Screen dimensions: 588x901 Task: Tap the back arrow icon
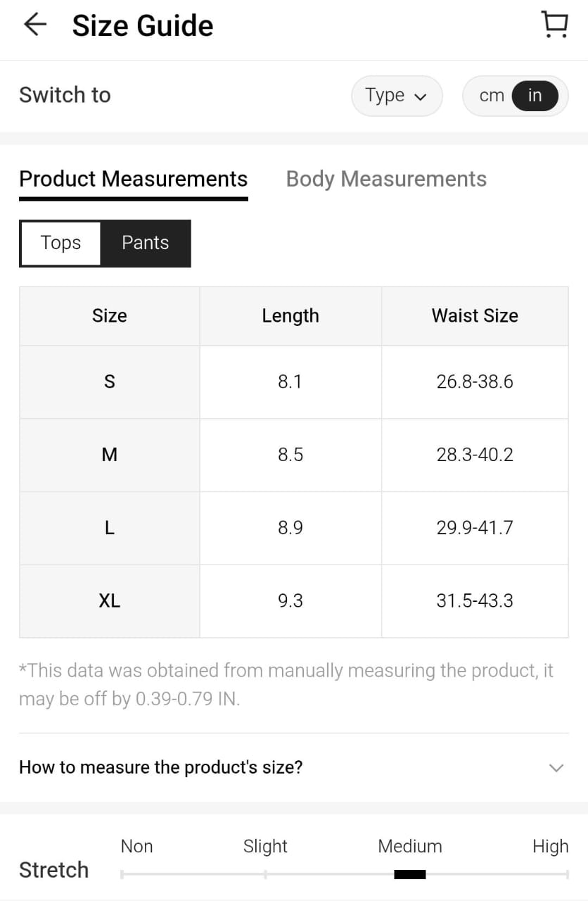click(34, 25)
